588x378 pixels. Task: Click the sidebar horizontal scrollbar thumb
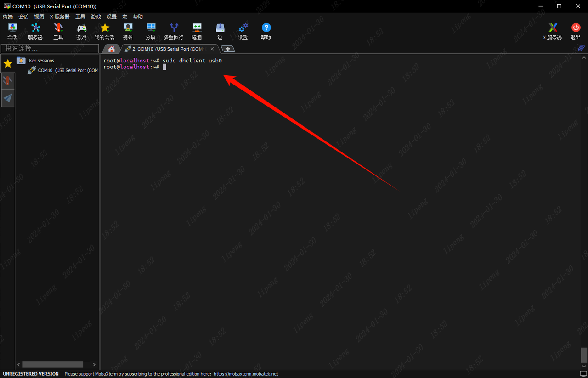coord(53,365)
